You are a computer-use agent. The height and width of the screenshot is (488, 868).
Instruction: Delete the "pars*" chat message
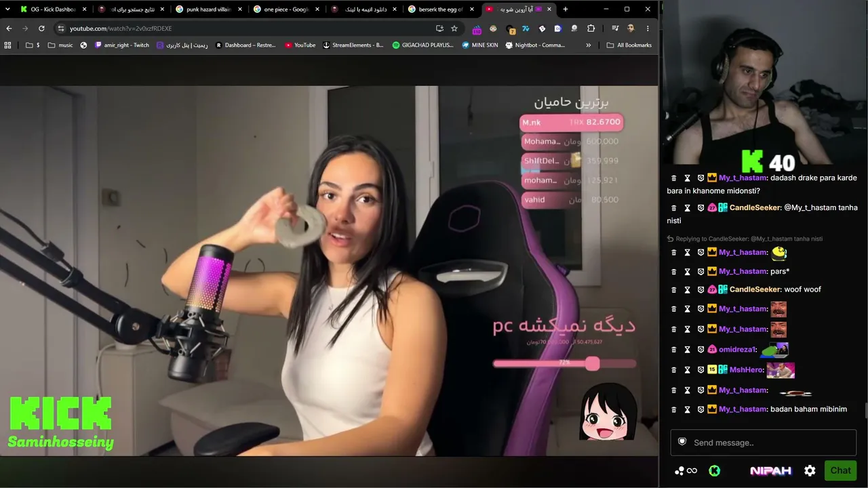(673, 272)
